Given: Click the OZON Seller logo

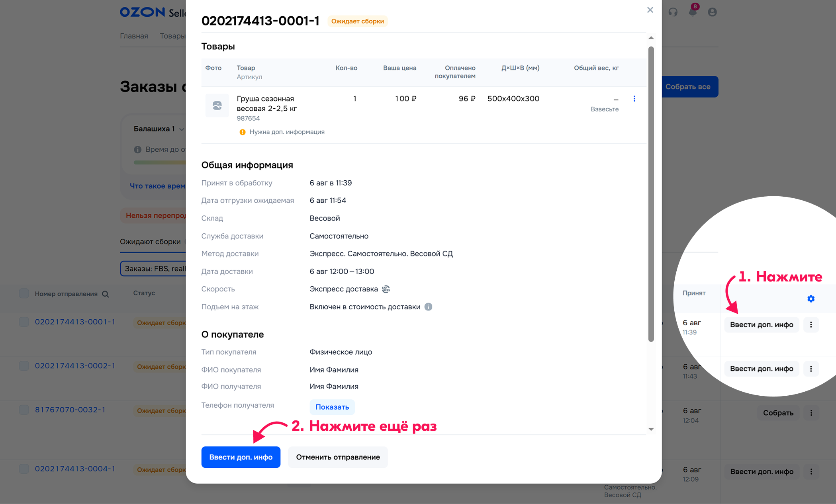Looking at the screenshot, I should (x=153, y=12).
